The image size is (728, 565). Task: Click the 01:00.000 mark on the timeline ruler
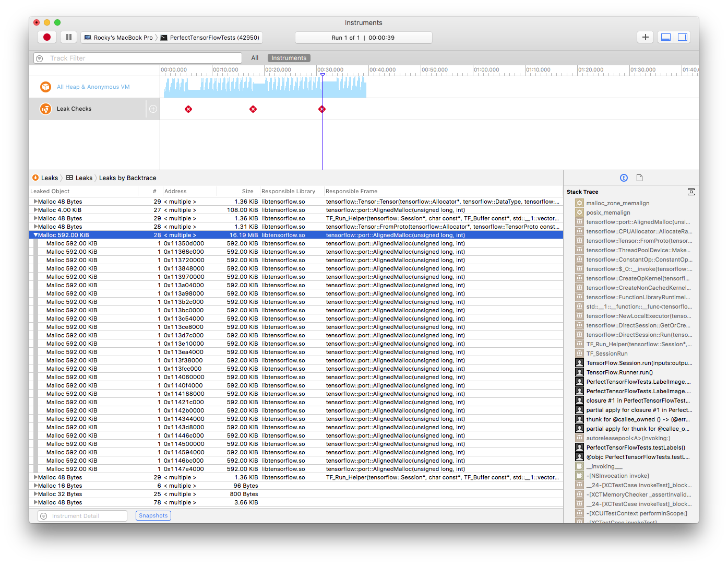tap(486, 70)
